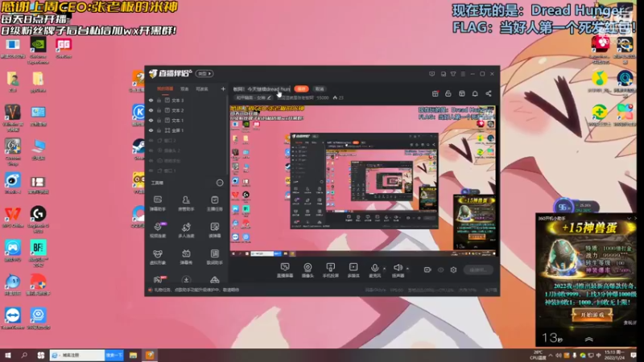Open the 视频连麦 video co-stream tool
The height and width of the screenshot is (362, 644).
point(158,230)
